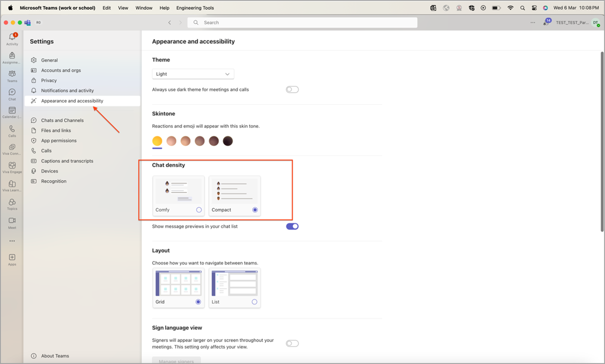Viewport: 605px width, 364px height.
Task: Open Settings and more ellipsis in the title bar
Action: tap(533, 22)
